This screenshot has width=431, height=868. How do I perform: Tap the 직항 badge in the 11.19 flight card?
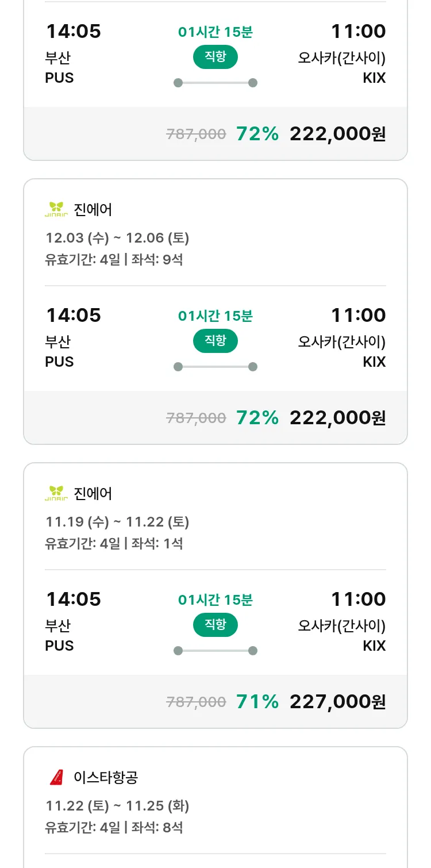coord(215,625)
